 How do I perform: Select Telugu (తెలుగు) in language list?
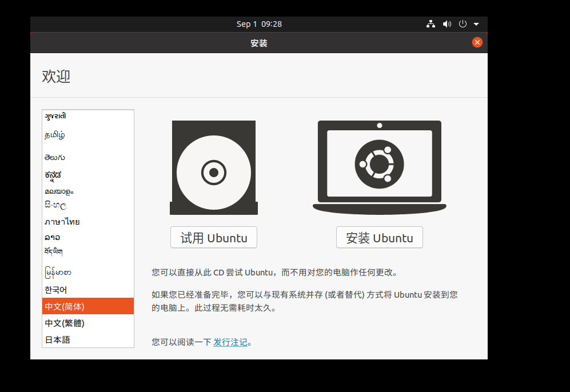click(x=88, y=157)
